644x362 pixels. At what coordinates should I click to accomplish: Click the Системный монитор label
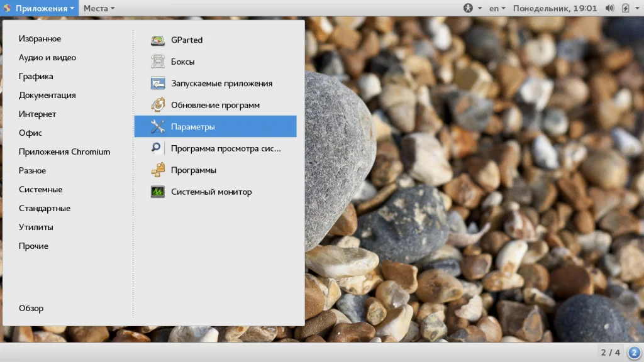coord(211,192)
